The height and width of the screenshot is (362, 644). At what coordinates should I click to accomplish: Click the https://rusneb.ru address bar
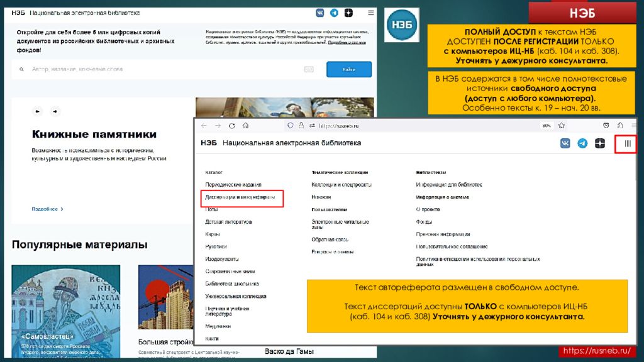coord(339,126)
